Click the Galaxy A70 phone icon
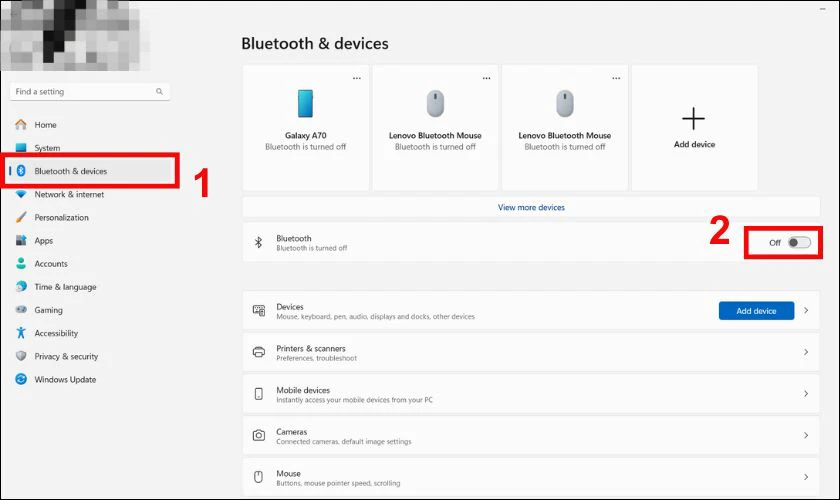Viewport: 840px width, 500px height. coord(305,103)
